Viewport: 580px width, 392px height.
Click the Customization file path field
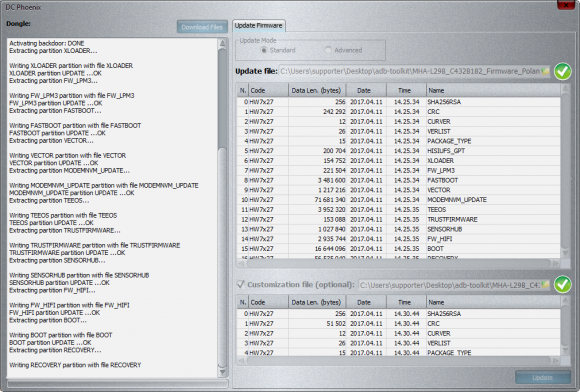(454, 284)
